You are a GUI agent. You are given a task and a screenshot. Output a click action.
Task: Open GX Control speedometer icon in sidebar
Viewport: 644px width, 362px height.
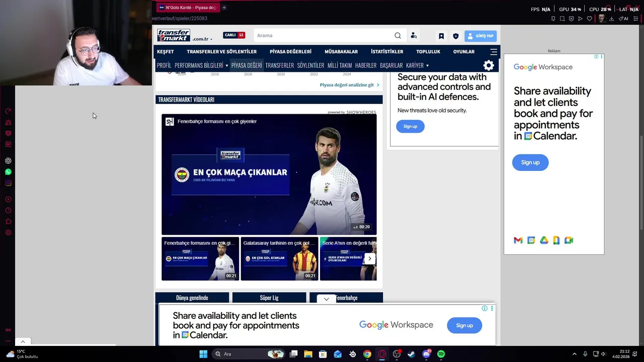point(8,111)
